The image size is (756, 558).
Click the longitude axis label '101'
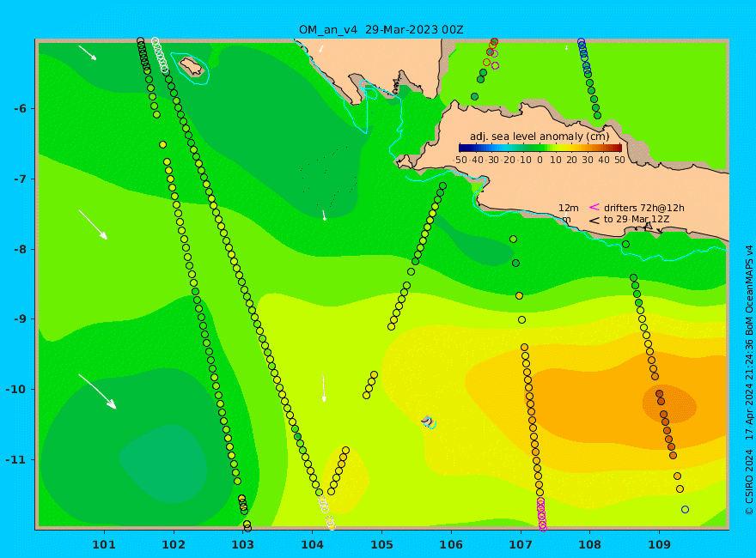[104, 545]
